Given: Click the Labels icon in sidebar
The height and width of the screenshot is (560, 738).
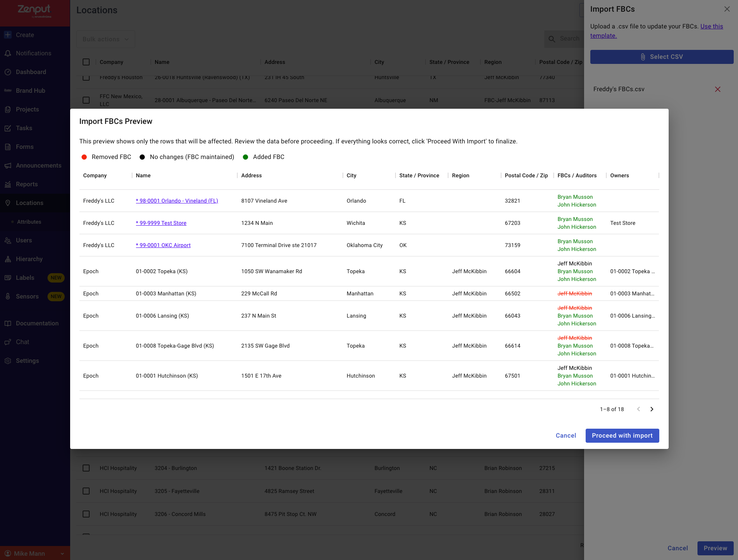Looking at the screenshot, I should click(8, 278).
